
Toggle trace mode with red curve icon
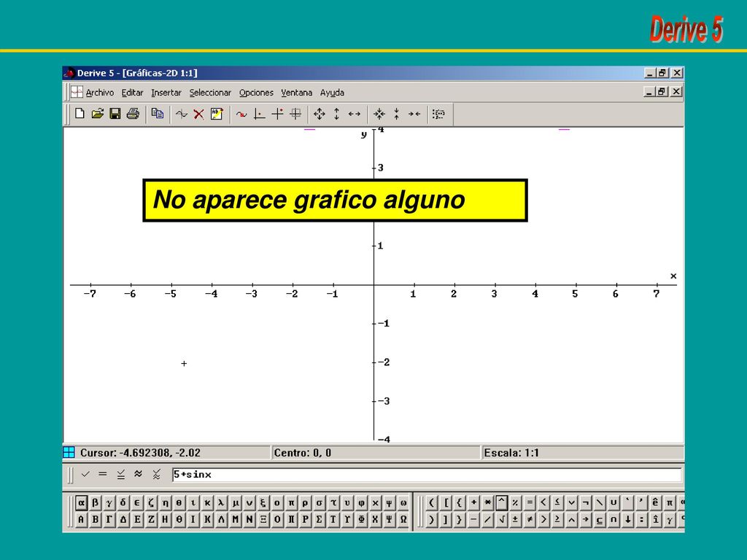tap(241, 114)
